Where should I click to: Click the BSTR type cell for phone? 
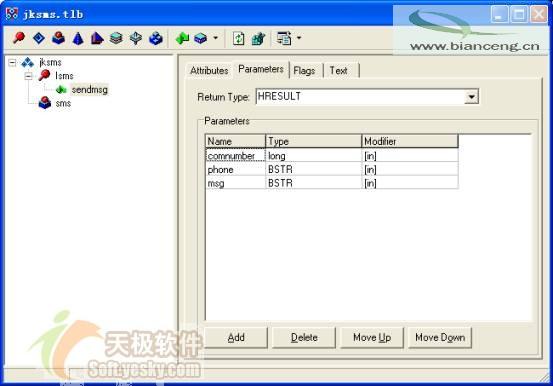coord(314,170)
